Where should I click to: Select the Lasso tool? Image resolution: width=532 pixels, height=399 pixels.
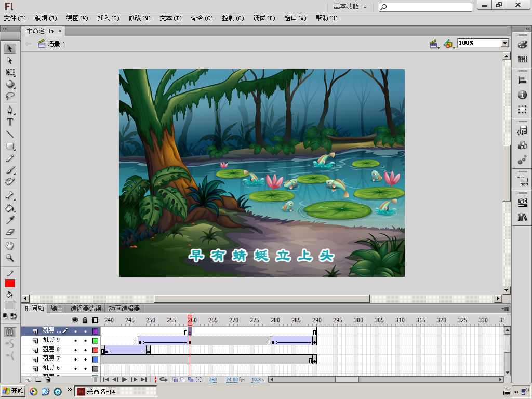click(10, 96)
